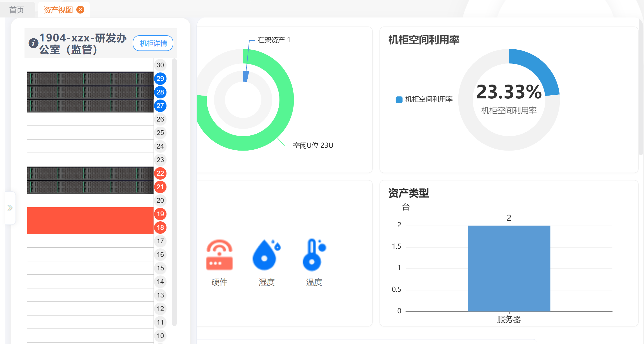This screenshot has height=344, width=644.
Task: Switch to the 首页 tab
Action: [x=17, y=10]
